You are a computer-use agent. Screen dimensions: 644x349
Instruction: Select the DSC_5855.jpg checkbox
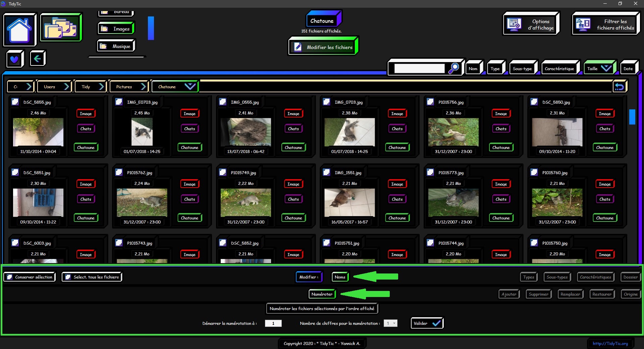pos(15,102)
